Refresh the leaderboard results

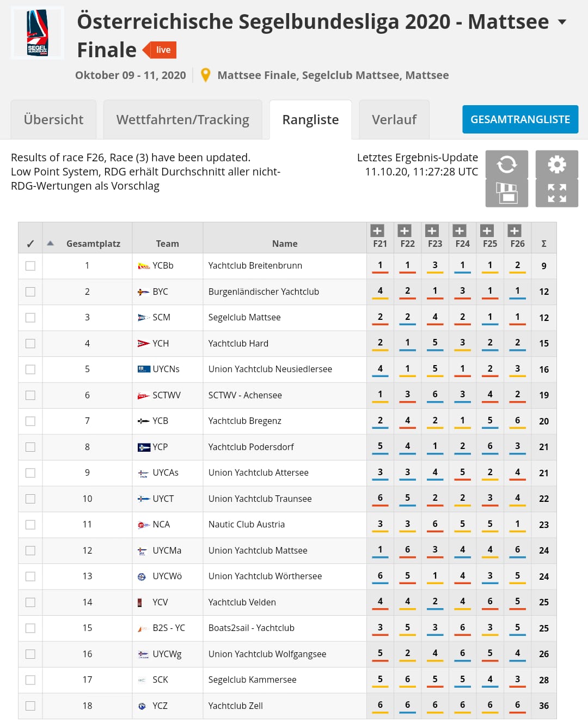[x=507, y=164]
